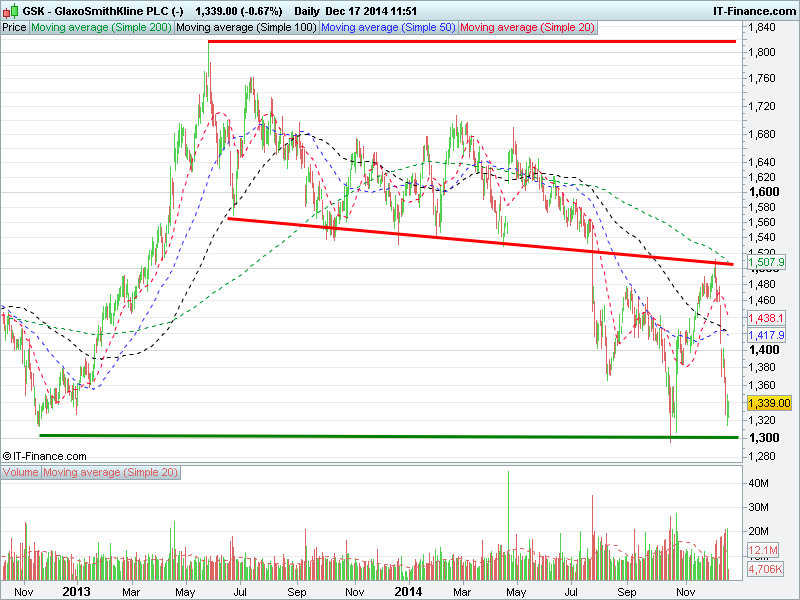Select Moving average (Simple 100) legend
Image resolution: width=800 pixels, height=600 pixels.
(x=246, y=28)
